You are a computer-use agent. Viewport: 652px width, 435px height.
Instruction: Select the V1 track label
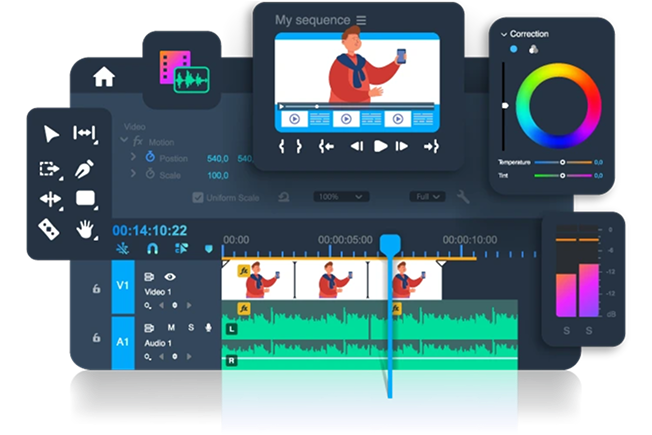[123, 287]
